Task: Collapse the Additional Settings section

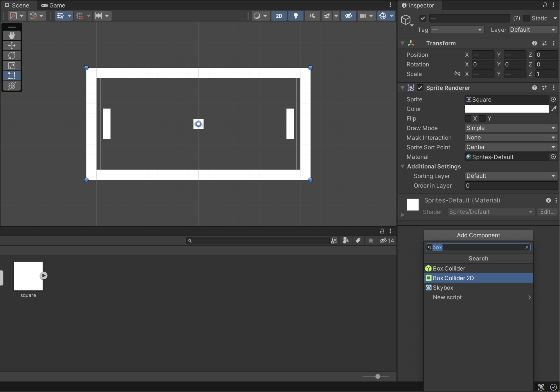Action: [x=403, y=166]
